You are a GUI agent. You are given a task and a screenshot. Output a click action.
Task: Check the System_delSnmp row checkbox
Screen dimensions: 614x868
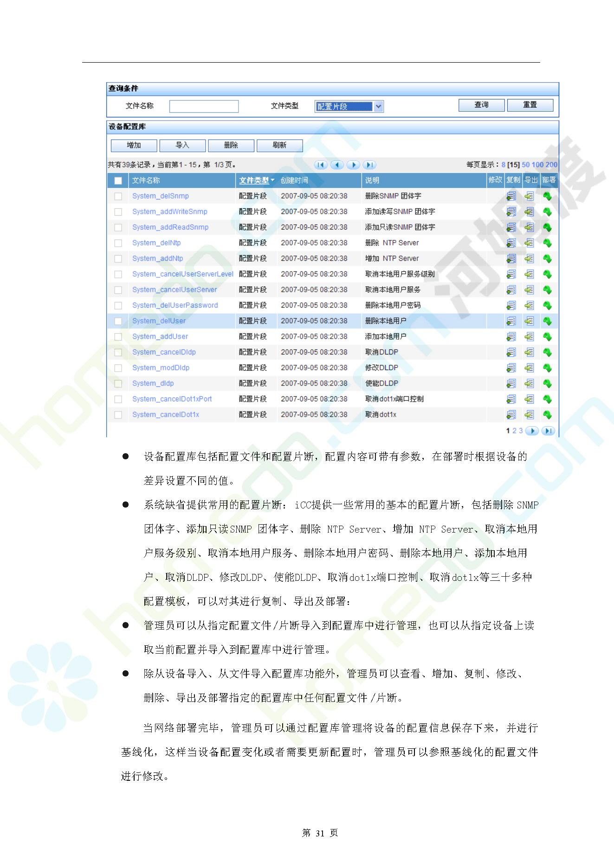click(118, 196)
